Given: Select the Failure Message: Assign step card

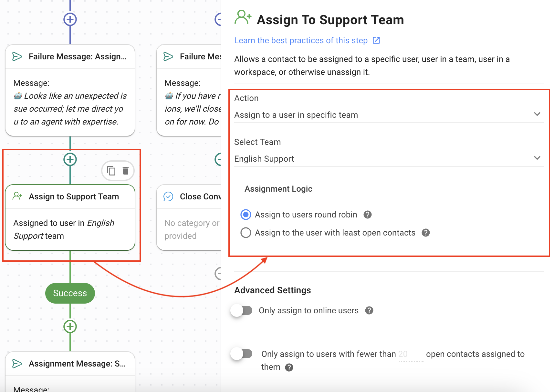Looking at the screenshot, I should [70, 90].
